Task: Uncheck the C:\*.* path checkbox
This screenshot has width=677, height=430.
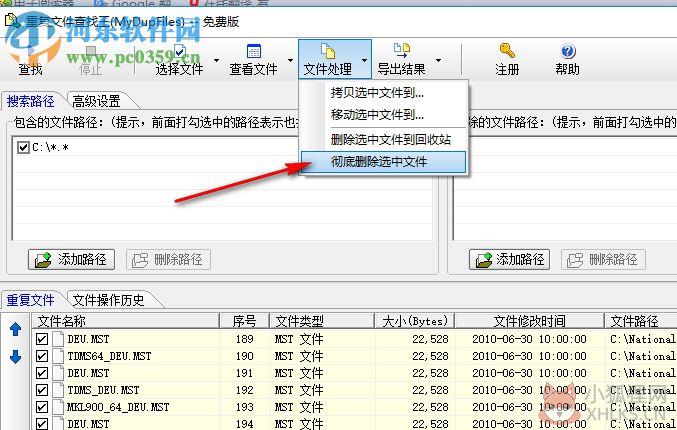Action: (x=23, y=148)
